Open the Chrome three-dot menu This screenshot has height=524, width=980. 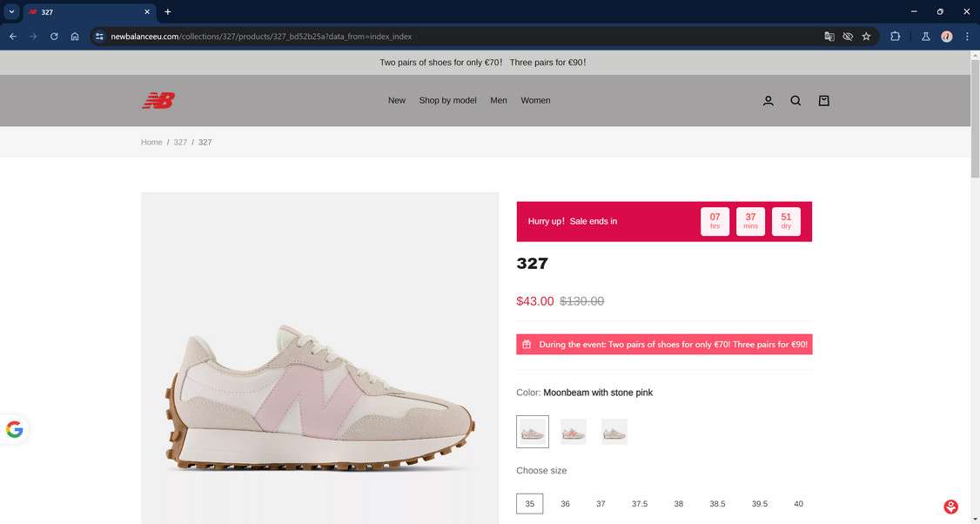click(x=967, y=37)
